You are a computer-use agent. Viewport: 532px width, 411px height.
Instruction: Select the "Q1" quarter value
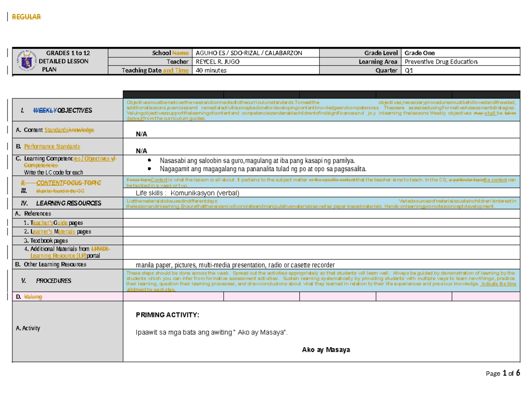click(x=408, y=70)
